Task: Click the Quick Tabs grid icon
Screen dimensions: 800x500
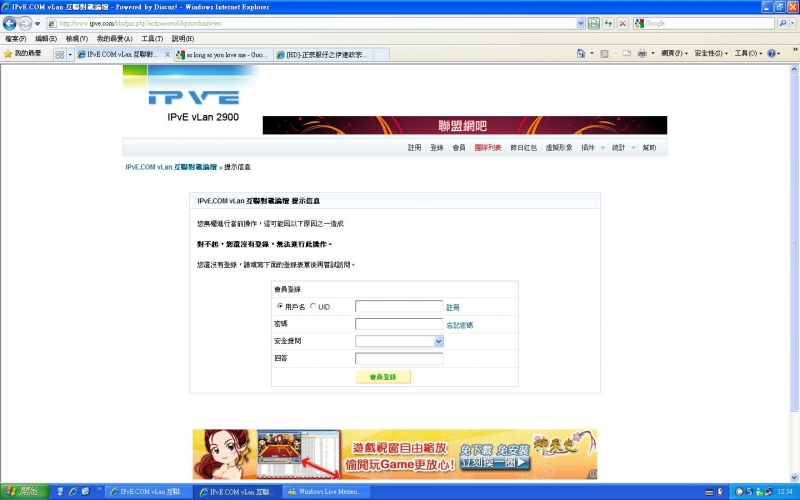Action: [x=60, y=55]
